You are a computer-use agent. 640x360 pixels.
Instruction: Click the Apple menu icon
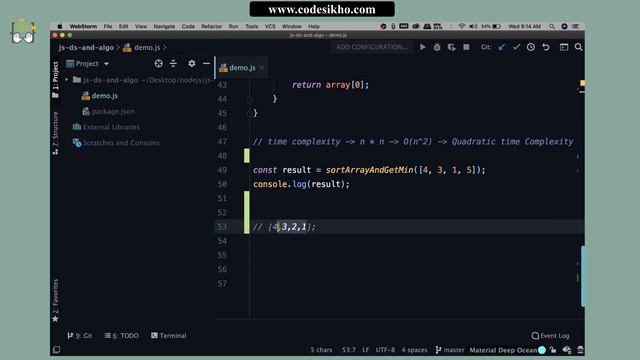pyautogui.click(x=60, y=26)
